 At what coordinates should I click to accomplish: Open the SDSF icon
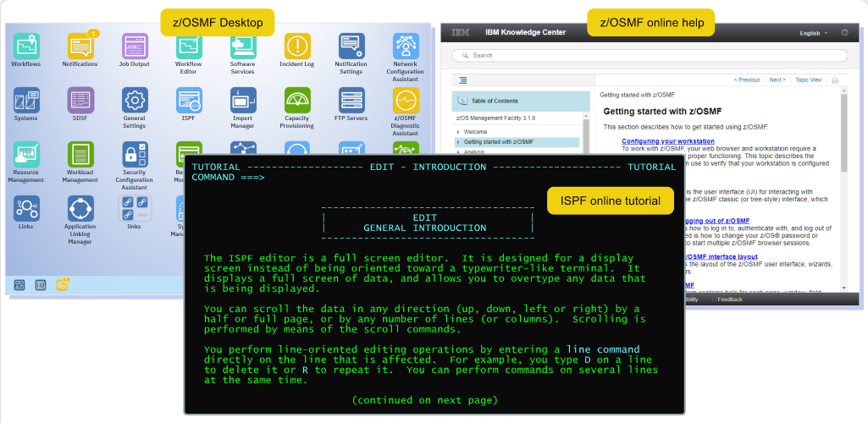[80, 100]
